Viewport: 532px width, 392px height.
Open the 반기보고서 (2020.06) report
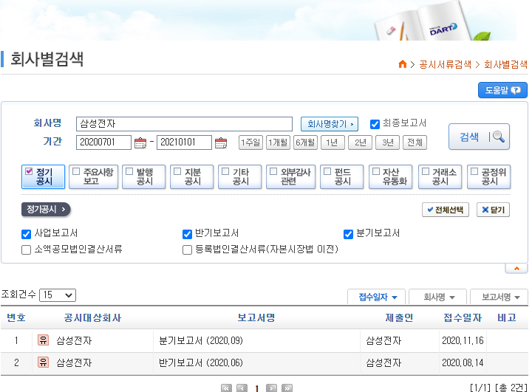tap(201, 362)
